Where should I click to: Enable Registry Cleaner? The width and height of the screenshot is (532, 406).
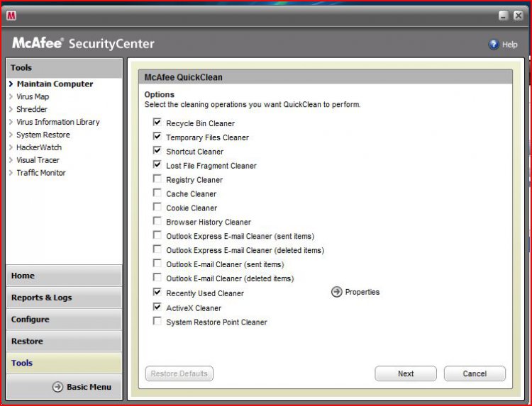tap(157, 179)
